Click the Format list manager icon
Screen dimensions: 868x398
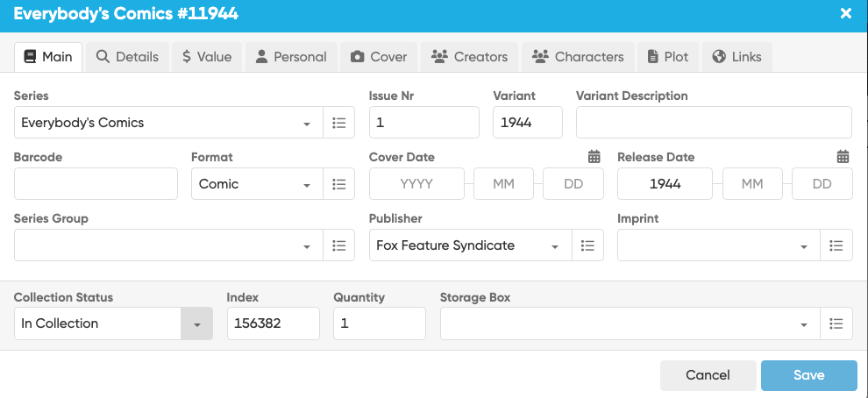pyautogui.click(x=339, y=184)
